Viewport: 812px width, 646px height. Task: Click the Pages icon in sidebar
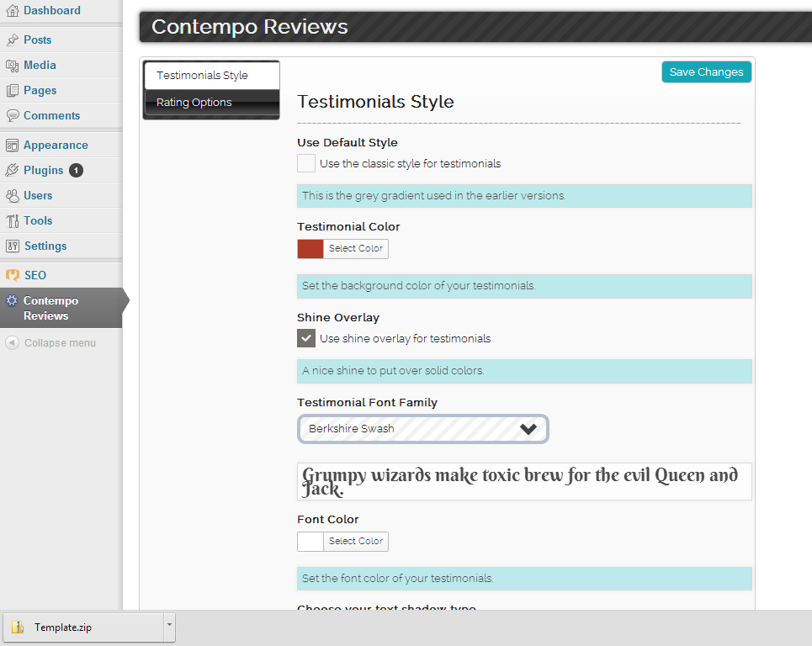[x=12, y=91]
